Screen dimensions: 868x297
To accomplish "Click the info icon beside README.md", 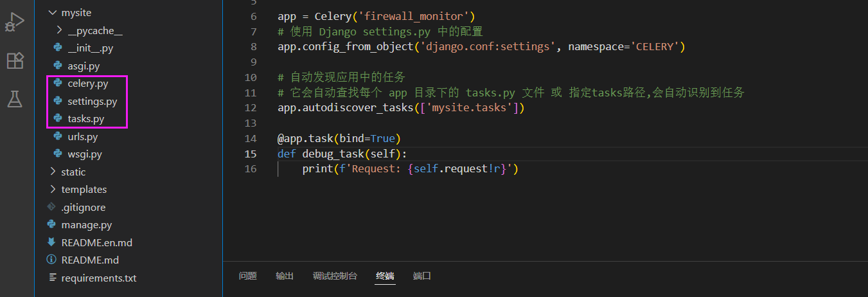I will (51, 260).
